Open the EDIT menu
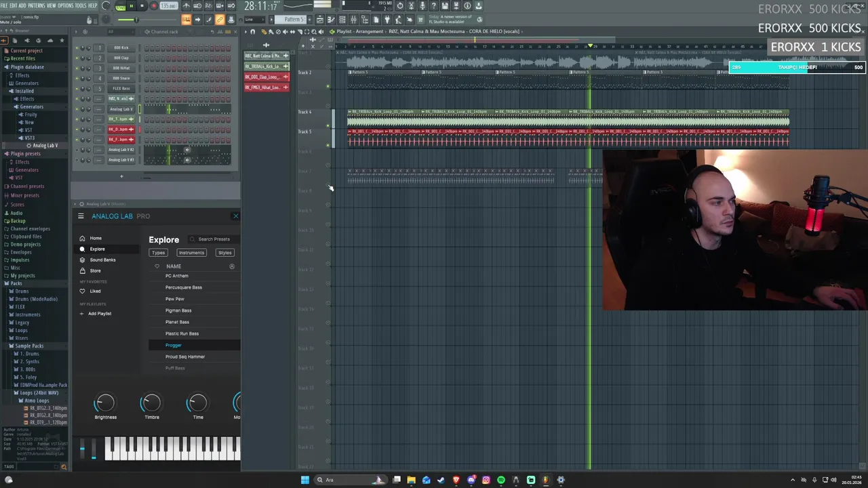The image size is (868, 488). [x=14, y=5]
